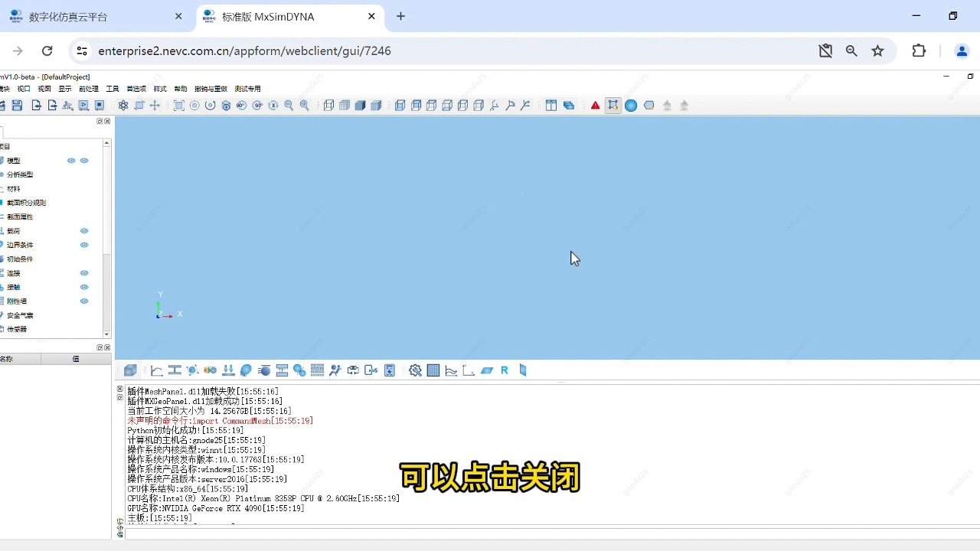Toggle visibility eye for 连接
980x551 pixels.
coord(84,273)
